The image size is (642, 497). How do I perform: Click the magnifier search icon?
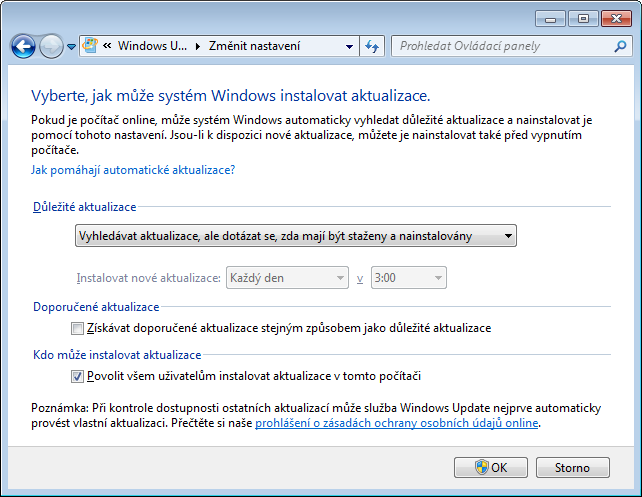621,46
